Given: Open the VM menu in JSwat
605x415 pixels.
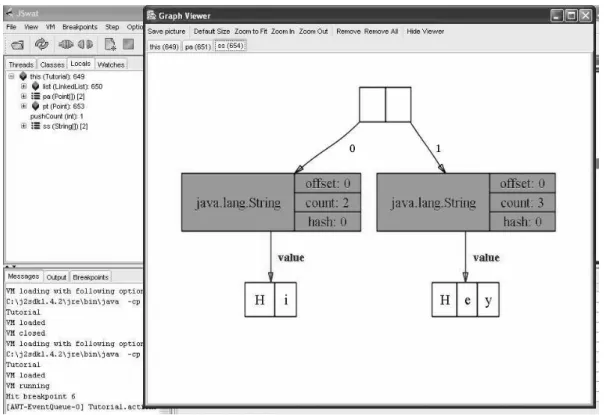Looking at the screenshot, I should click(51, 27).
